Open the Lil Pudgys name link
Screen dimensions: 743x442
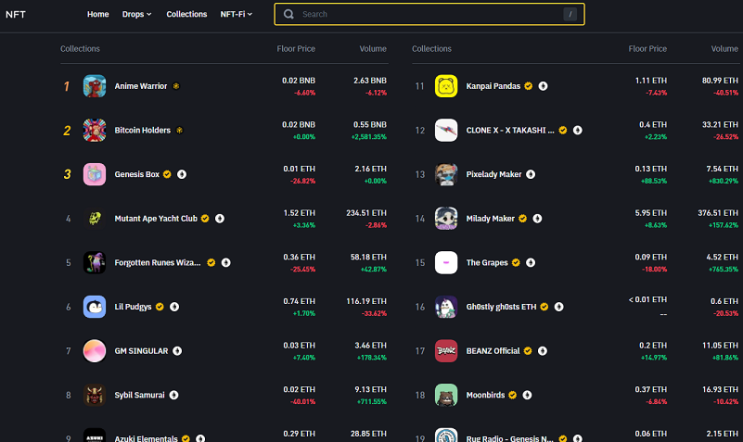tap(133, 307)
